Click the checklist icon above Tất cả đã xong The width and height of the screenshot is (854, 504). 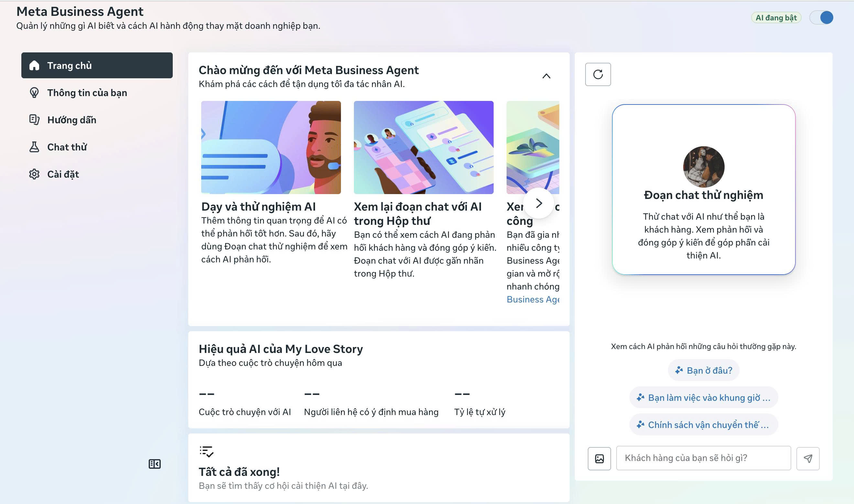(206, 451)
